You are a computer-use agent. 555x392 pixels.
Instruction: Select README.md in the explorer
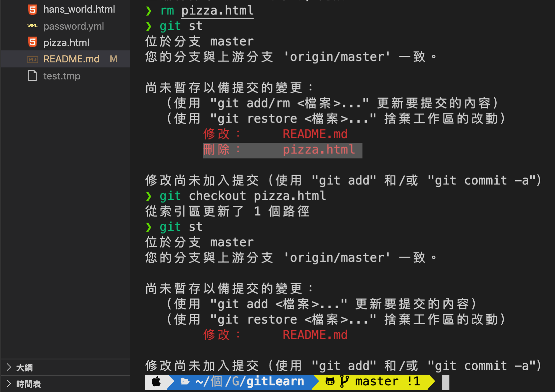[66, 59]
